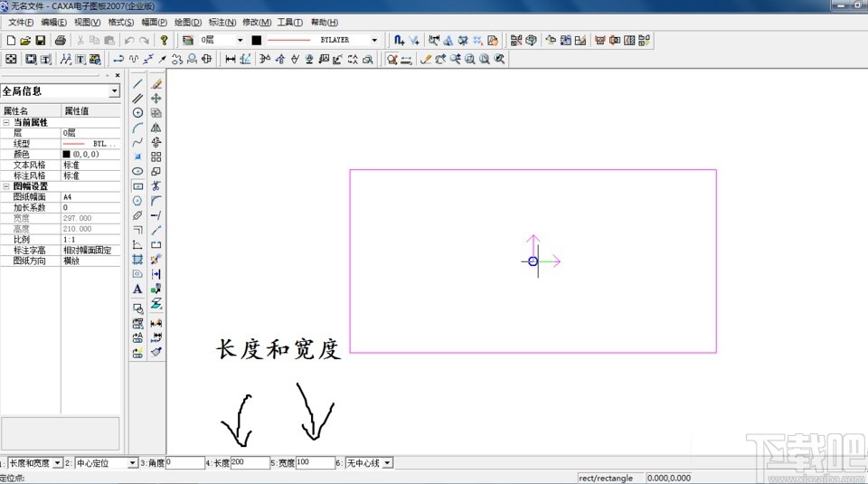Select the Mirror tool
This screenshot has width=868, height=484.
coord(156,128)
